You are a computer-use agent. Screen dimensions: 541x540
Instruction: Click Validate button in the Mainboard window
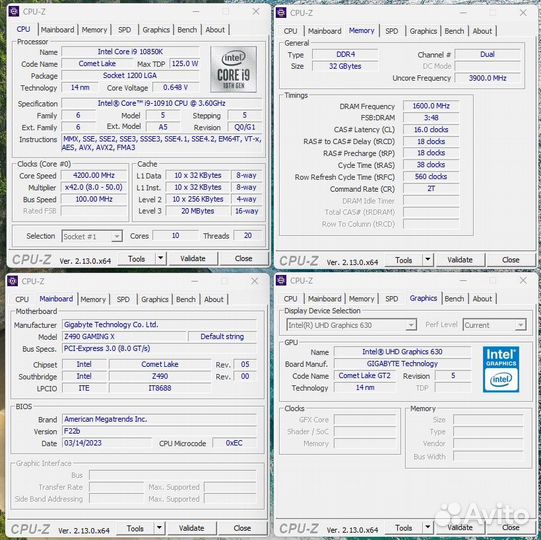tap(191, 528)
